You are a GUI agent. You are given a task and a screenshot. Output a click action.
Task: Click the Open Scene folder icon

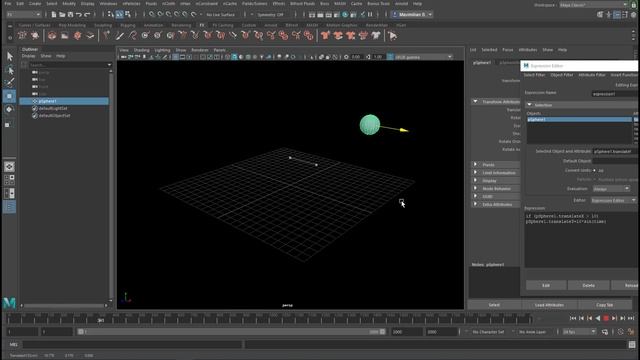coord(62,15)
